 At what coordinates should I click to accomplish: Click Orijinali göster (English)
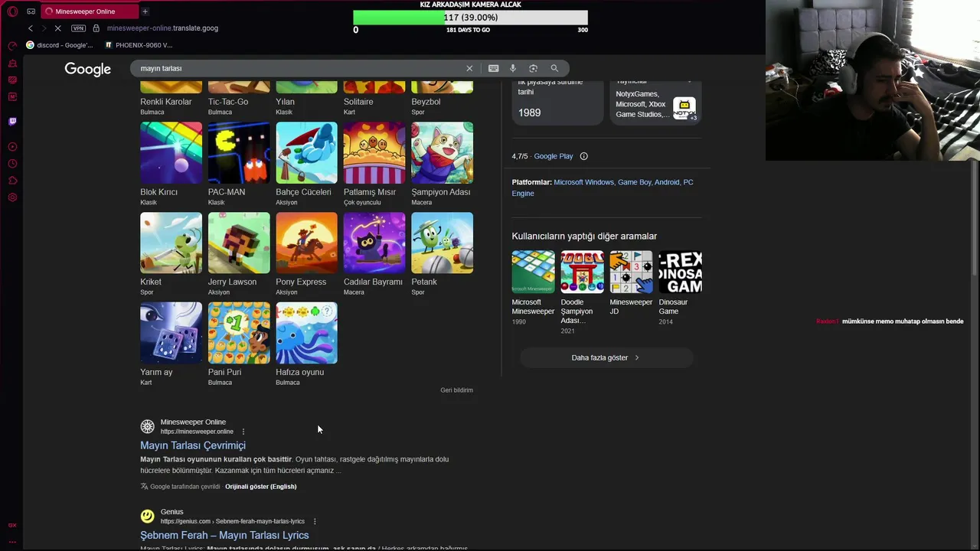tap(260, 487)
